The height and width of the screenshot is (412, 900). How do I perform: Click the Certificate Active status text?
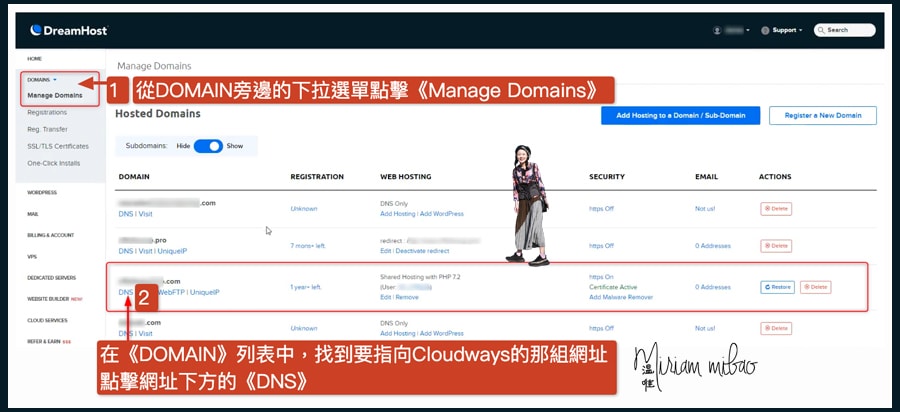pyautogui.click(x=613, y=287)
